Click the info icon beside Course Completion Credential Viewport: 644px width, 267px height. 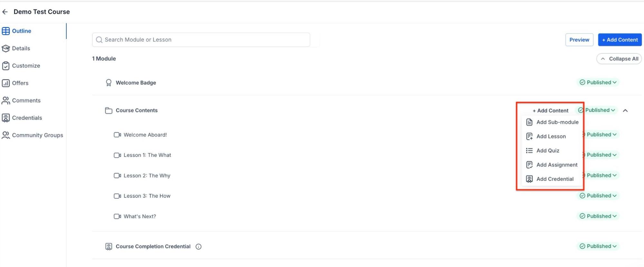[198, 247]
